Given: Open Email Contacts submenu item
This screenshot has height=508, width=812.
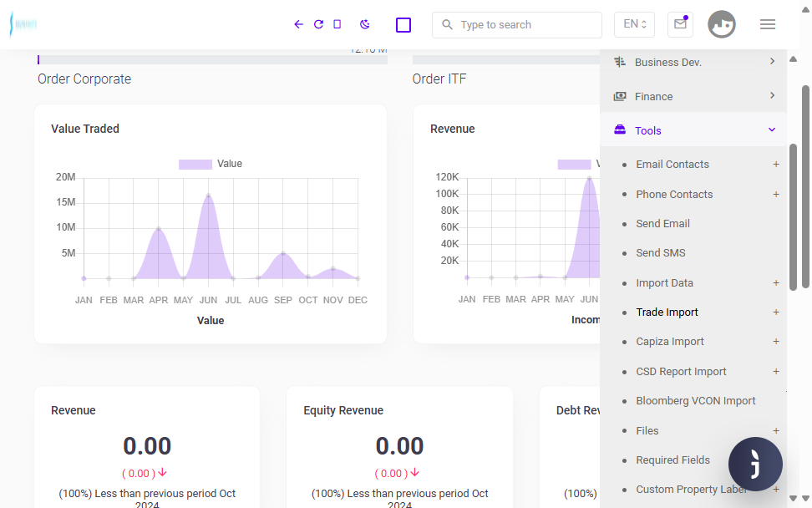Looking at the screenshot, I should [672, 164].
